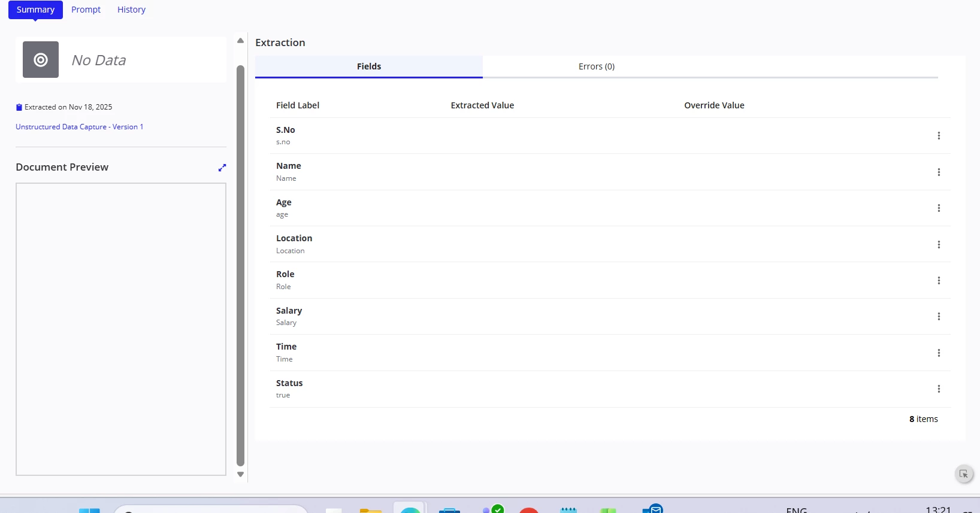Select the bold S.No field label

[x=286, y=130]
